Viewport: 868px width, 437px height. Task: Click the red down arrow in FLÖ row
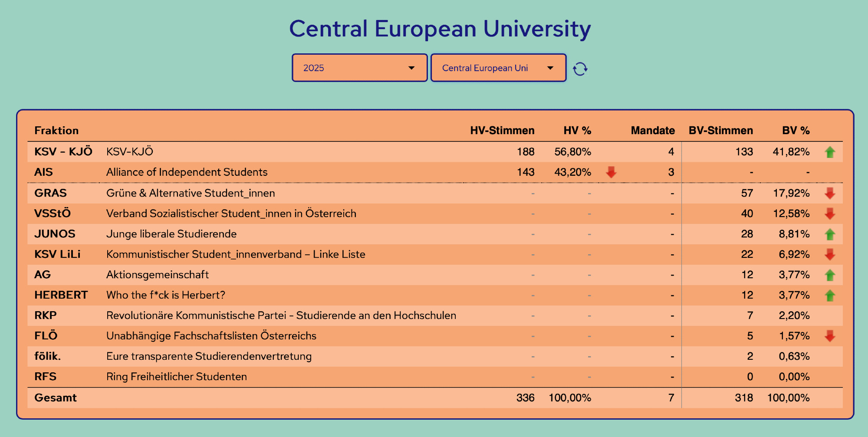coord(830,336)
